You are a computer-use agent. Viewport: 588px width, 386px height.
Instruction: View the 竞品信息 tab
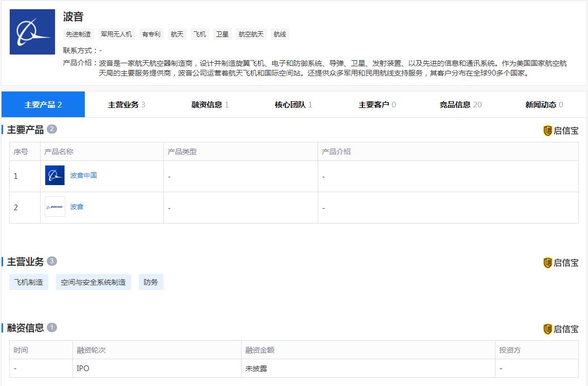point(461,105)
